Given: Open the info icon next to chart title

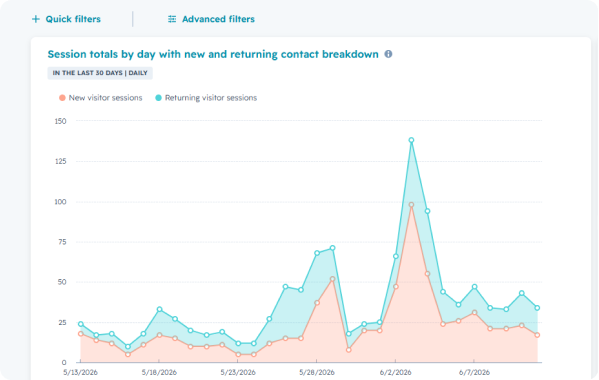Looking at the screenshot, I should pyautogui.click(x=388, y=54).
